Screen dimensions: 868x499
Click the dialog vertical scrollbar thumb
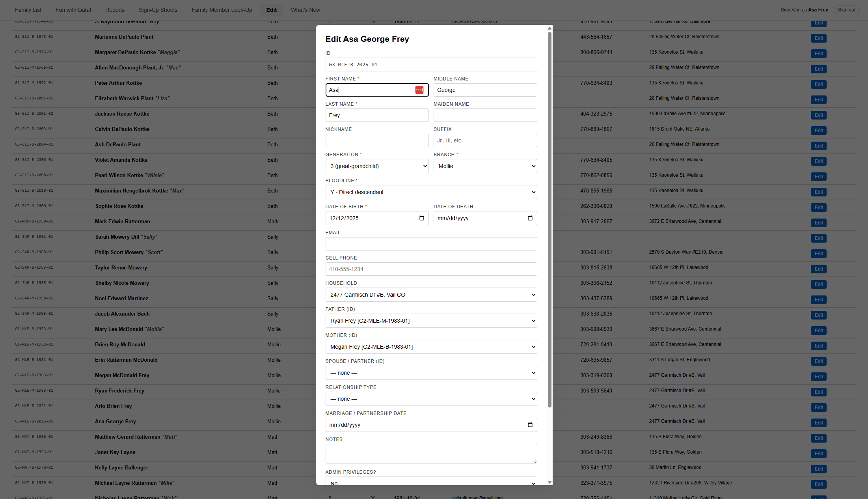tap(549, 220)
